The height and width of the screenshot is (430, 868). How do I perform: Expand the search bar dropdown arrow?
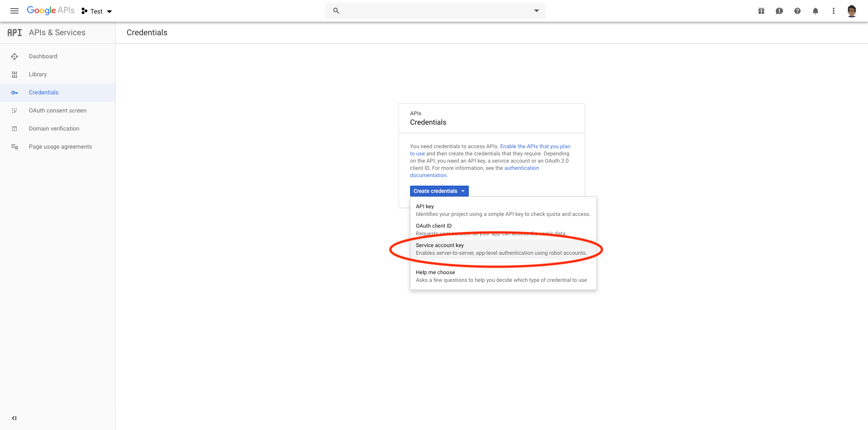pyautogui.click(x=537, y=11)
